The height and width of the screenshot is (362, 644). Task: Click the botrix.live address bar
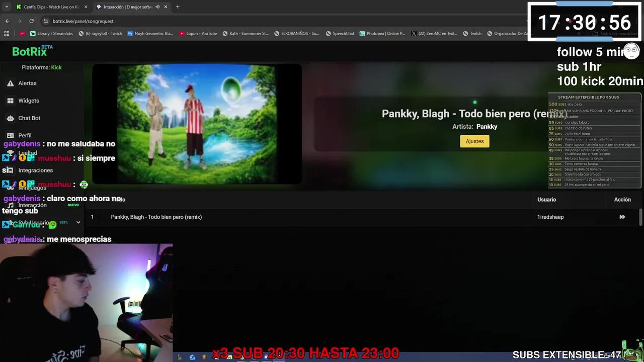[x=282, y=21]
